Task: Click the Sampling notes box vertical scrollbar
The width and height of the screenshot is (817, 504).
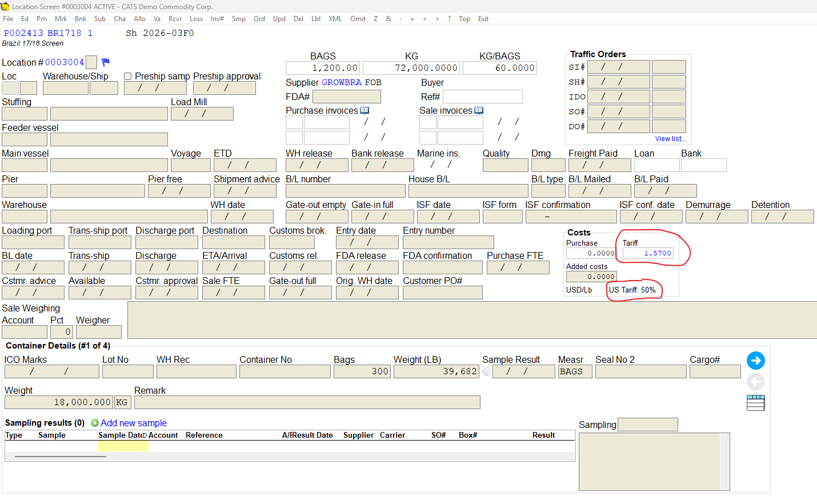Action: point(724,462)
